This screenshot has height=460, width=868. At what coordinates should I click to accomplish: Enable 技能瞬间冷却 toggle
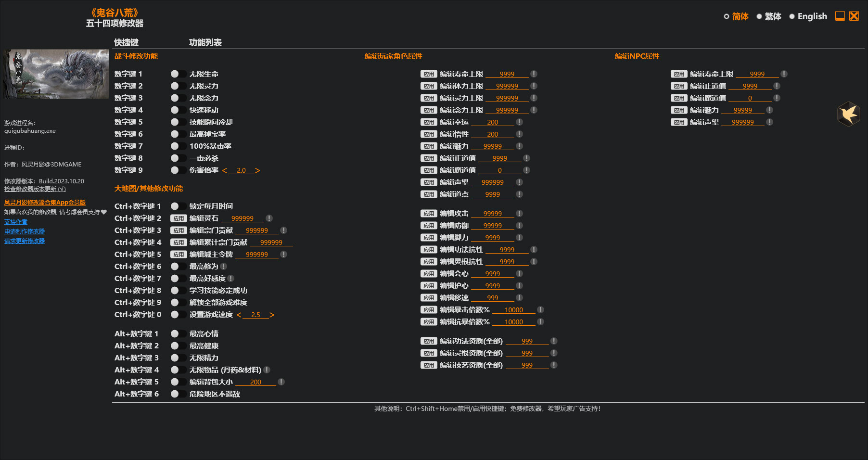tap(178, 122)
